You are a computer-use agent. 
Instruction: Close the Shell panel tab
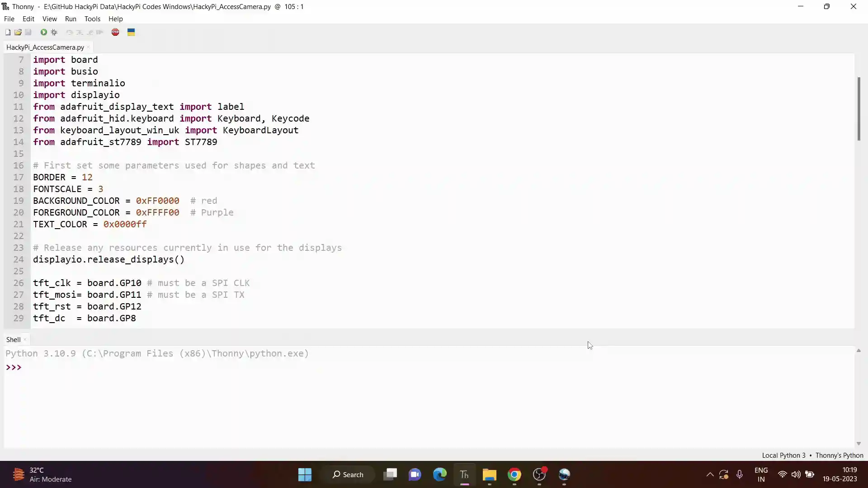click(x=25, y=339)
